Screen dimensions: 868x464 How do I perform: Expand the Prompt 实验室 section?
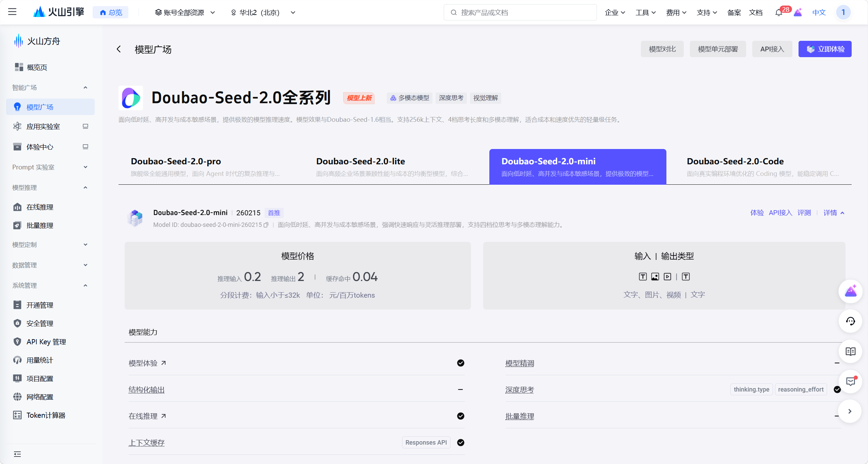(85, 167)
